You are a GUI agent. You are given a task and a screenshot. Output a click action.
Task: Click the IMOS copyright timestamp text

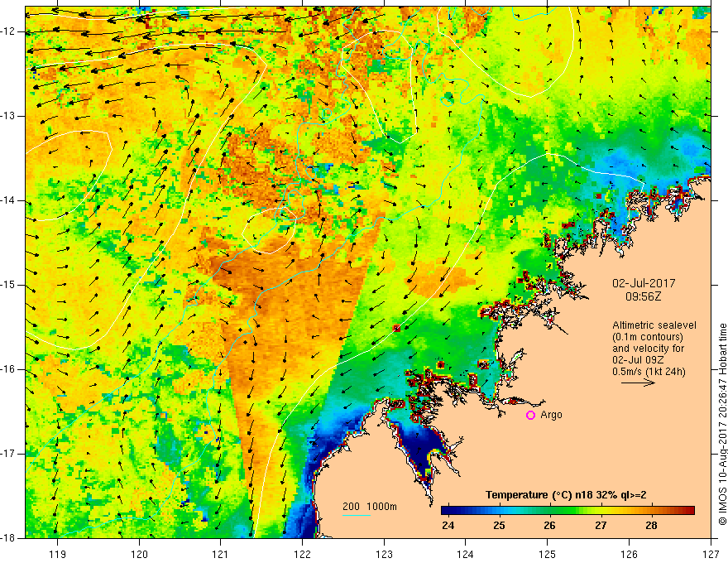tap(722, 425)
